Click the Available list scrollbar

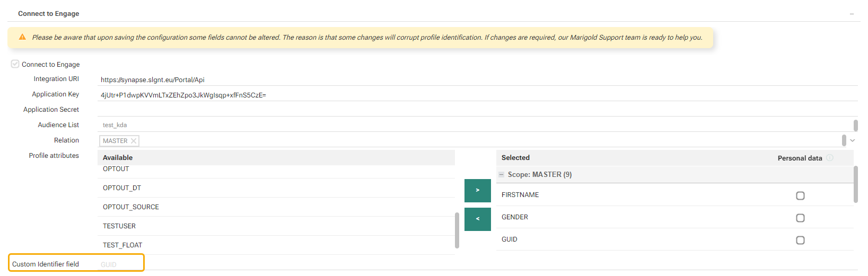(x=457, y=230)
